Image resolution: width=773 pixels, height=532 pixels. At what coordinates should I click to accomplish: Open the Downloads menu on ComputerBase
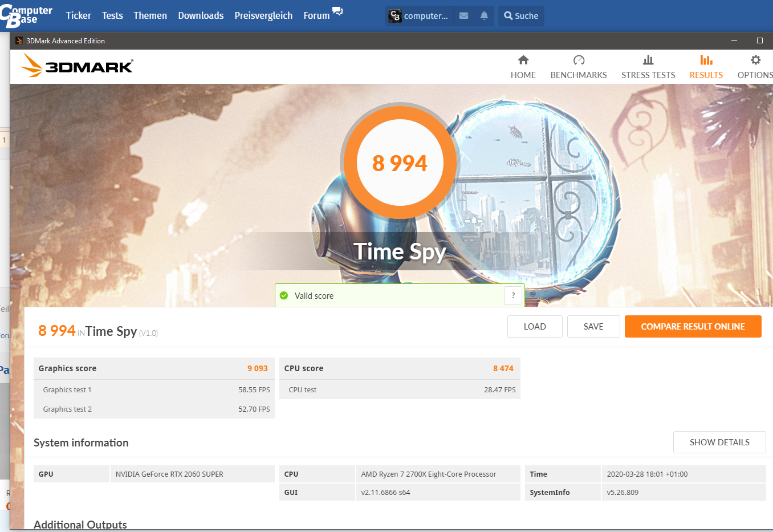[201, 15]
